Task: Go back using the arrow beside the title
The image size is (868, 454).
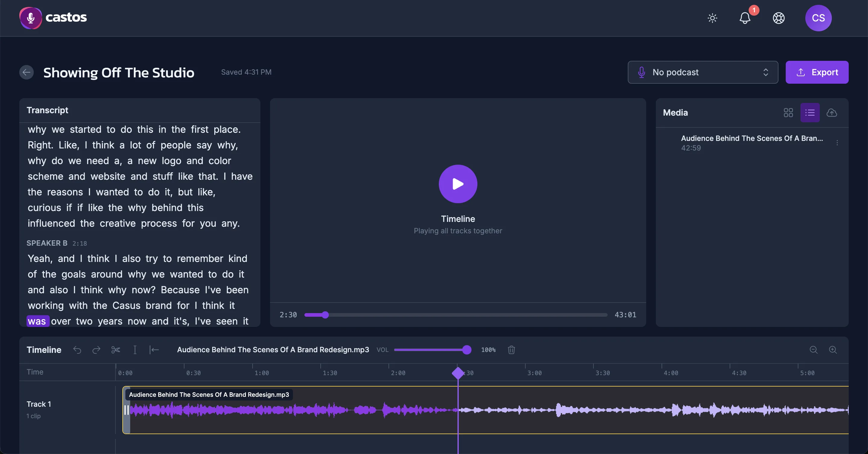Action: pyautogui.click(x=27, y=72)
